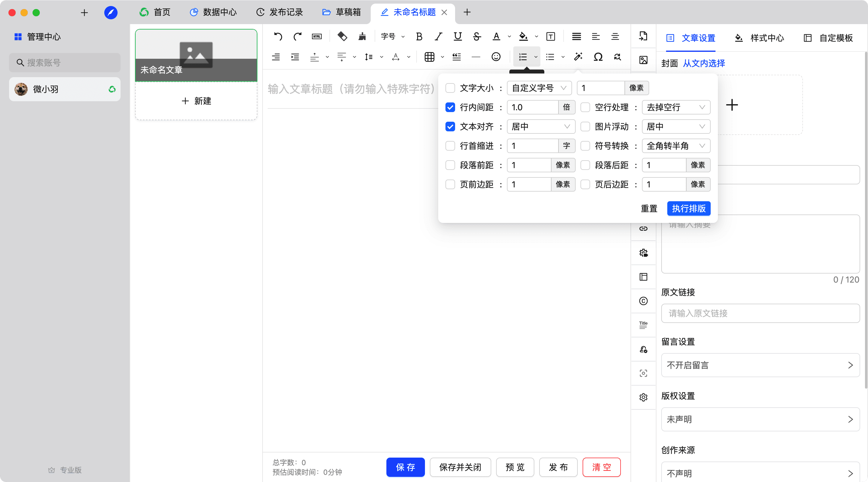
Task: Enable the 文字大小 checkbox
Action: pyautogui.click(x=450, y=88)
